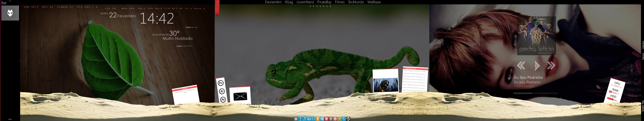Viewport: 644px width, 121px height.
Task: Seek in the music progress bar
Action: tap(536, 93)
